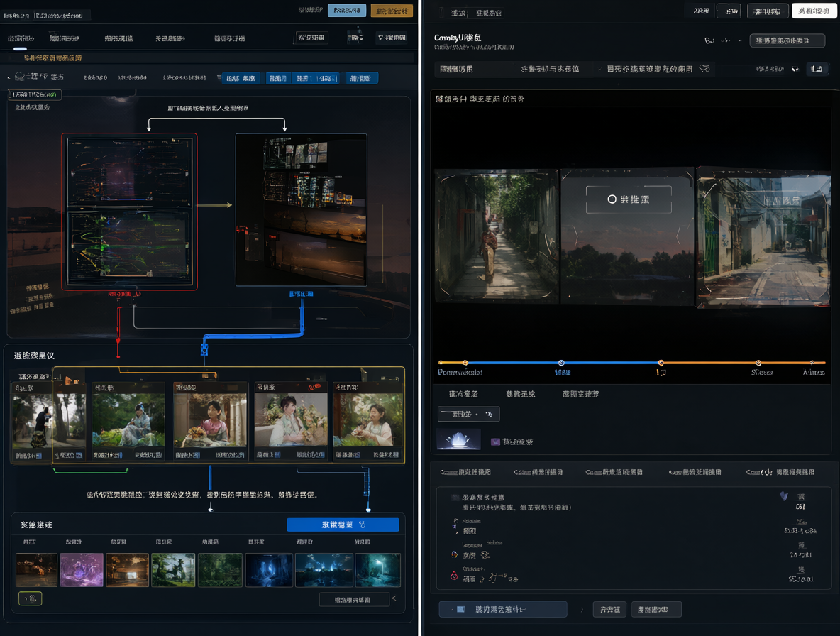This screenshot has width=840, height=636.
Task: Switch to the first tab with the white underline
Action: (x=21, y=39)
